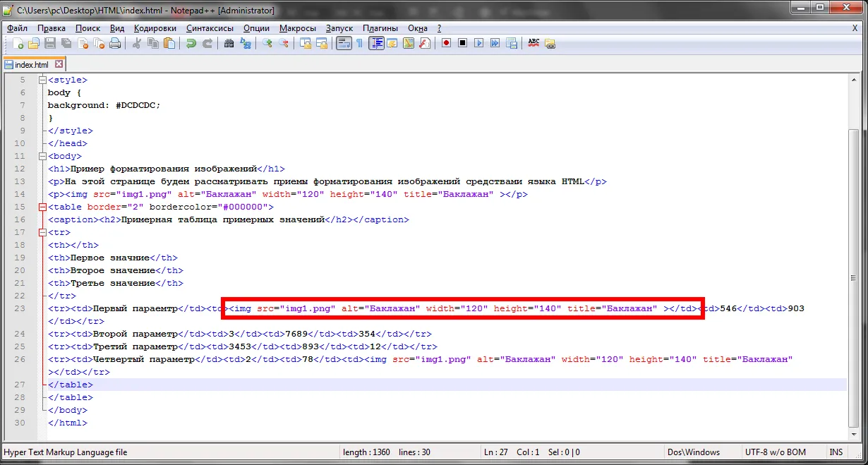The image size is (868, 465).
Task: Open the ? help menu
Action: tap(439, 28)
